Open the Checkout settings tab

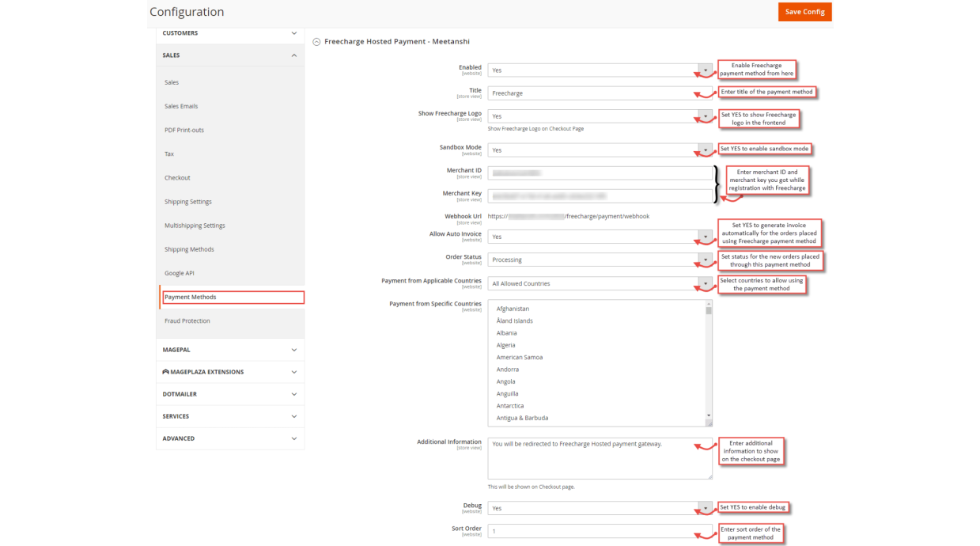pyautogui.click(x=177, y=178)
